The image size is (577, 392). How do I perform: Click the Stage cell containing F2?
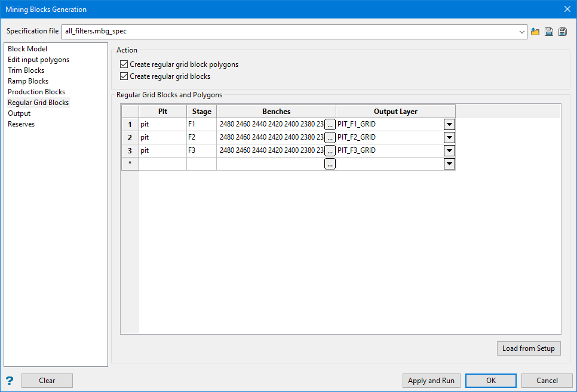(x=201, y=138)
